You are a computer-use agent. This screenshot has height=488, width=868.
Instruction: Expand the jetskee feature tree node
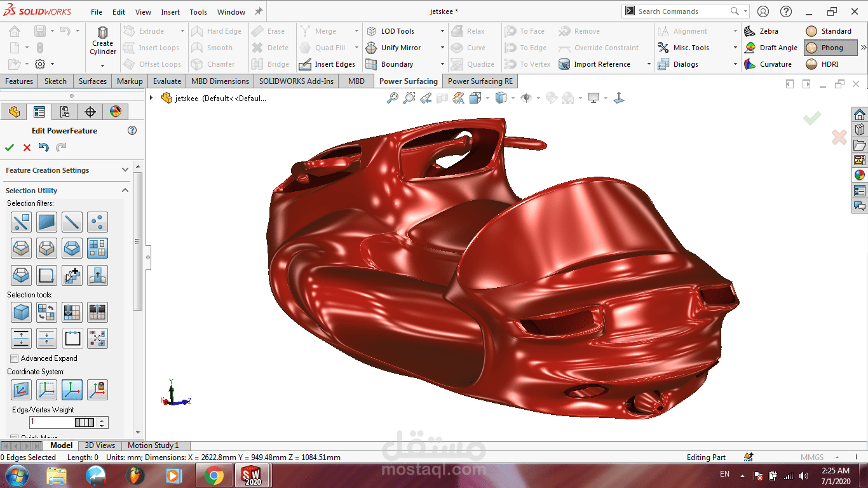151,98
